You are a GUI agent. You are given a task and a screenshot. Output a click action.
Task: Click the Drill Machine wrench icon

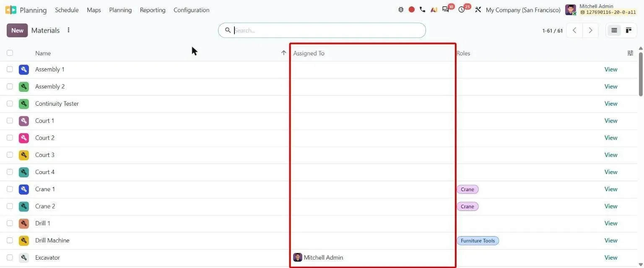(x=24, y=241)
